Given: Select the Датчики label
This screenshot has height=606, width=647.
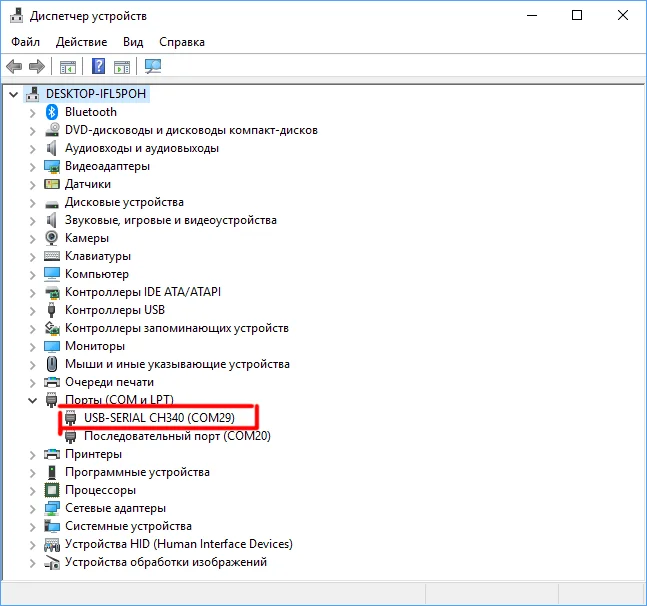Looking at the screenshot, I should 88,184.
